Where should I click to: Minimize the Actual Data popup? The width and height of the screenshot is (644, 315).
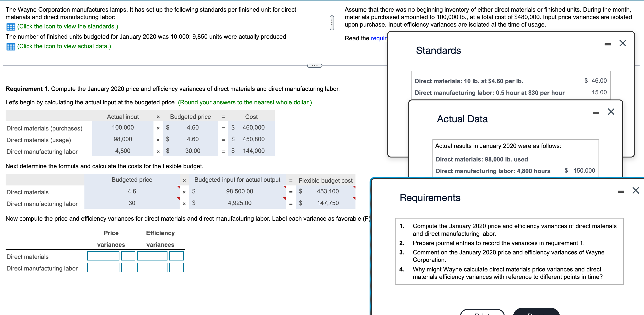(x=596, y=113)
